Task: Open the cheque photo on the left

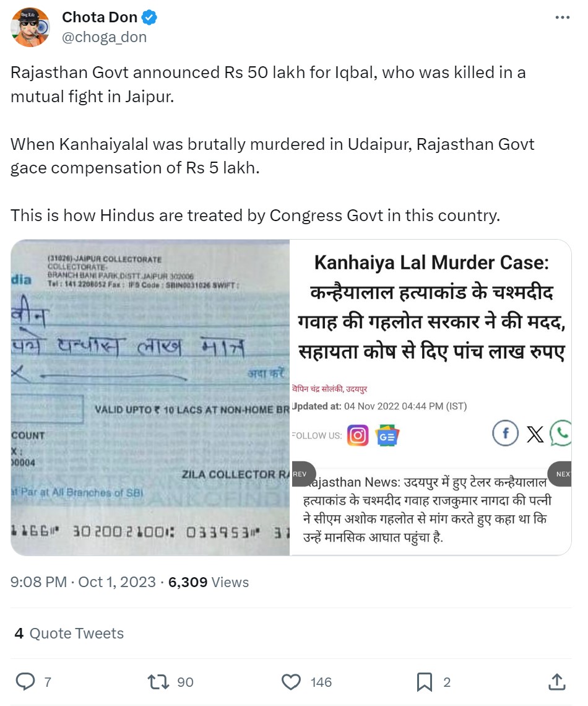Action: coord(150,398)
